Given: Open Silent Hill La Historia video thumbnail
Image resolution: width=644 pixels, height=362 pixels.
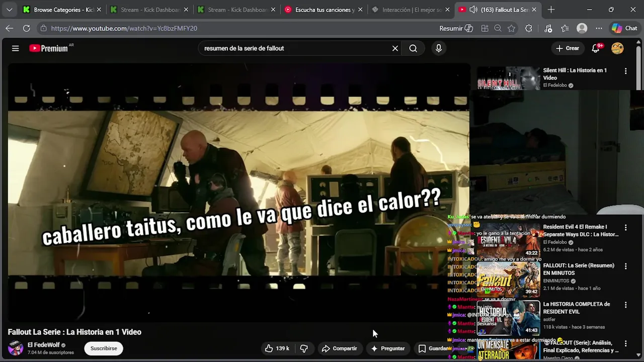Looking at the screenshot, I should click(508, 78).
